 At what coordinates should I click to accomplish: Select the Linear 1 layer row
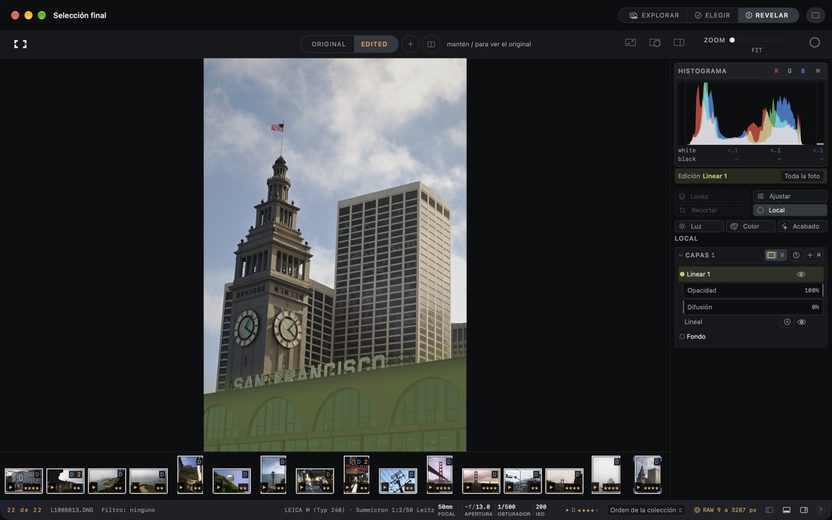(x=750, y=274)
